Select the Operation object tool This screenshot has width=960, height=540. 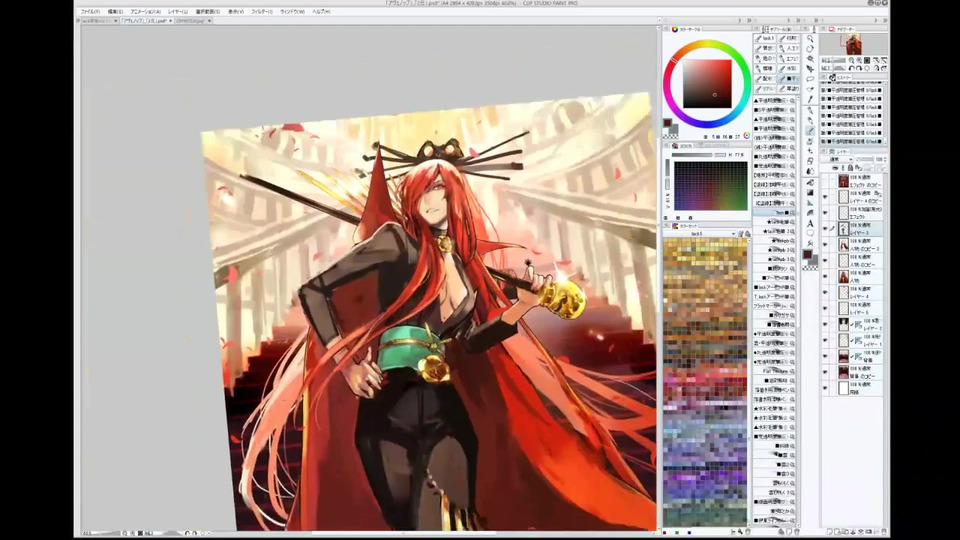(x=810, y=59)
